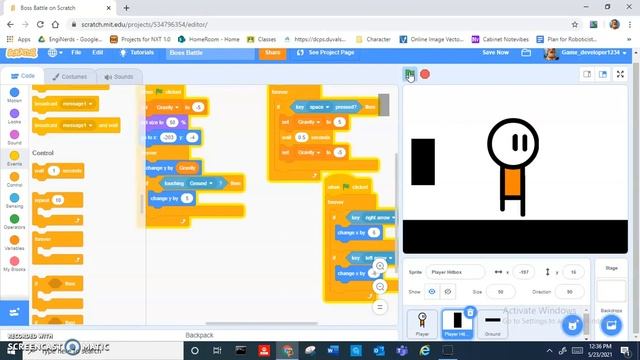Open the Costumes tab

(x=70, y=76)
